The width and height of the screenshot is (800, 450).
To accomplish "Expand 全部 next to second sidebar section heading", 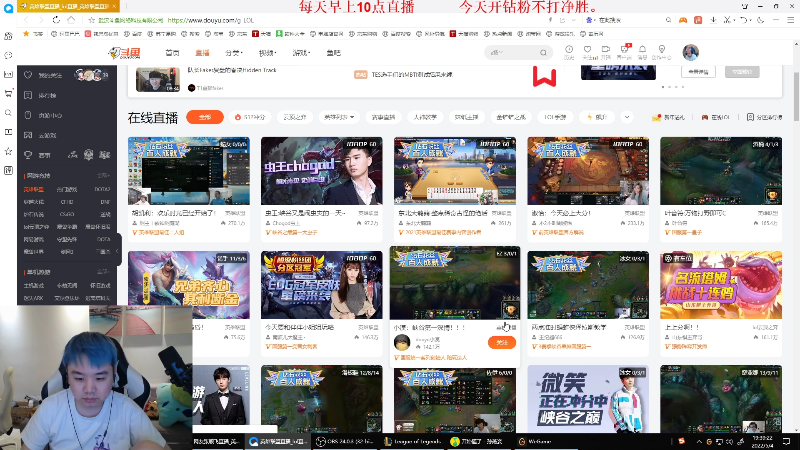I will [104, 272].
